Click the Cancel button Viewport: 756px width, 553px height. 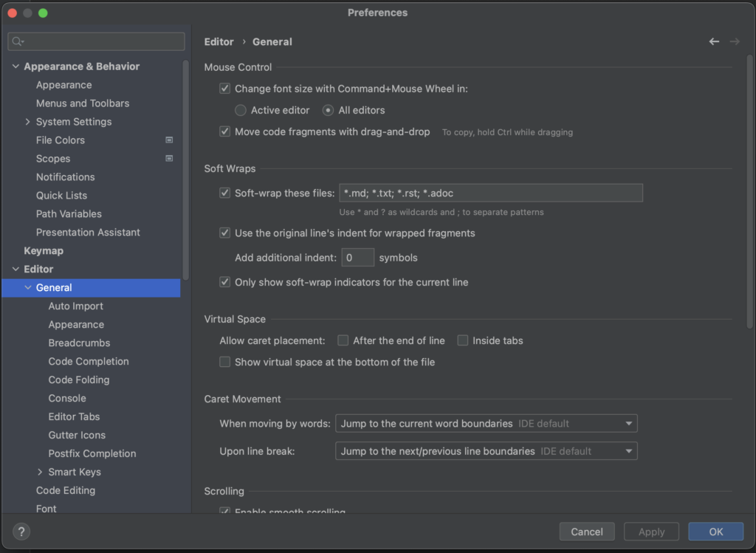587,531
